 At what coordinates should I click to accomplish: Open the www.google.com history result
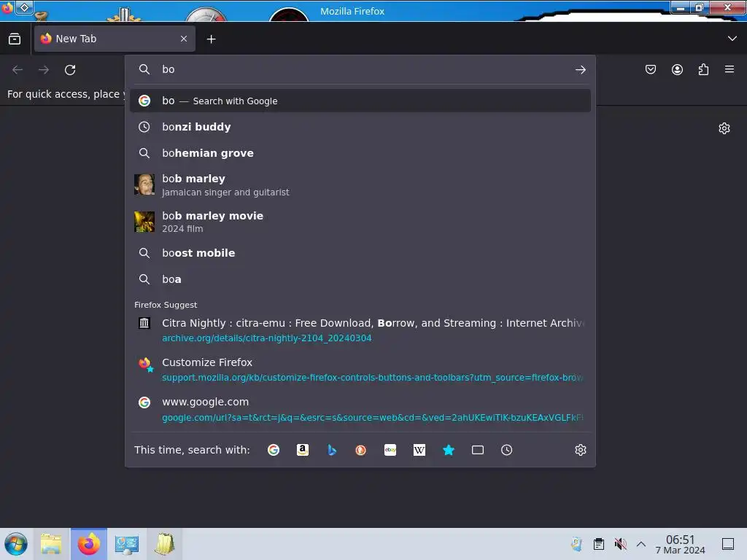(x=360, y=409)
